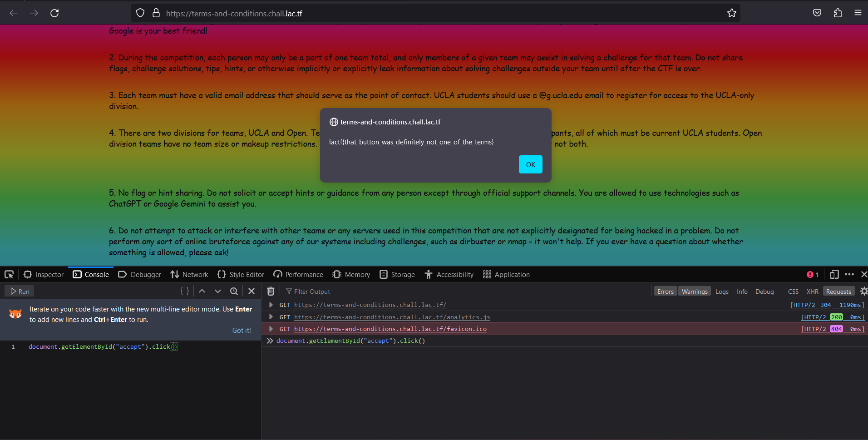Close the multi-line editor panel
This screenshot has height=440, width=868.
(252, 291)
